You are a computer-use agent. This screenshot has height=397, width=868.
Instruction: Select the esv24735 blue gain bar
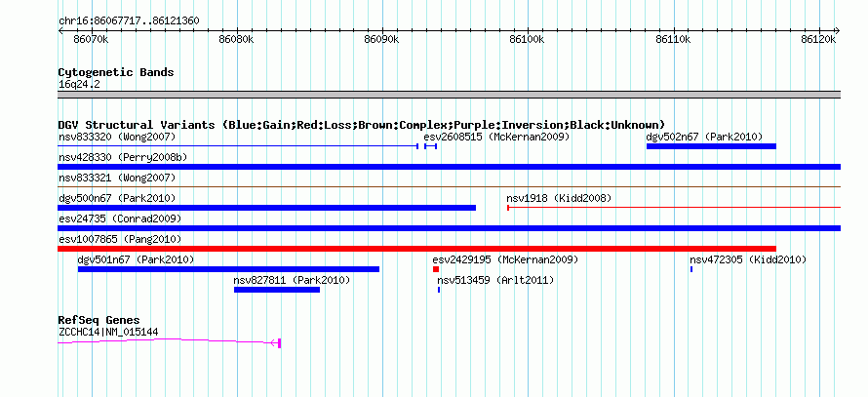tap(449, 228)
